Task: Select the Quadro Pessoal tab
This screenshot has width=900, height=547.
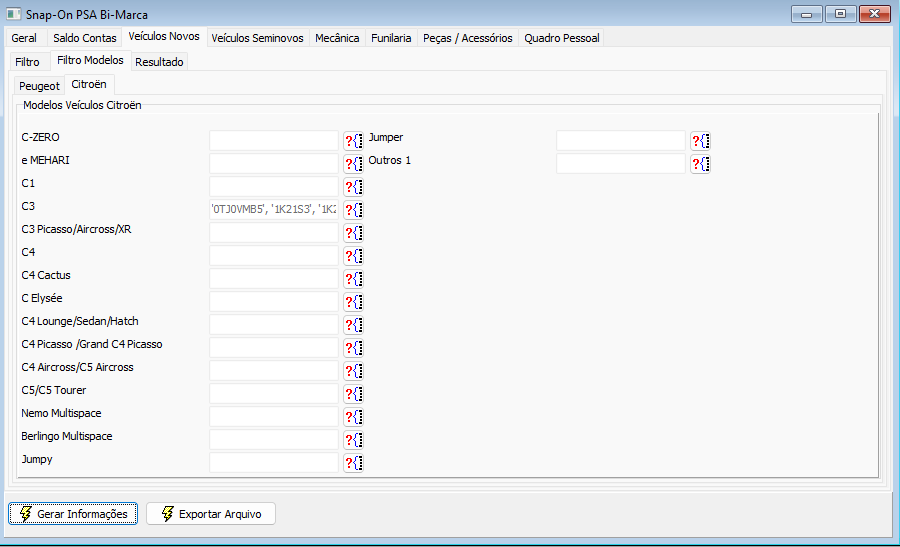Action: pos(562,38)
